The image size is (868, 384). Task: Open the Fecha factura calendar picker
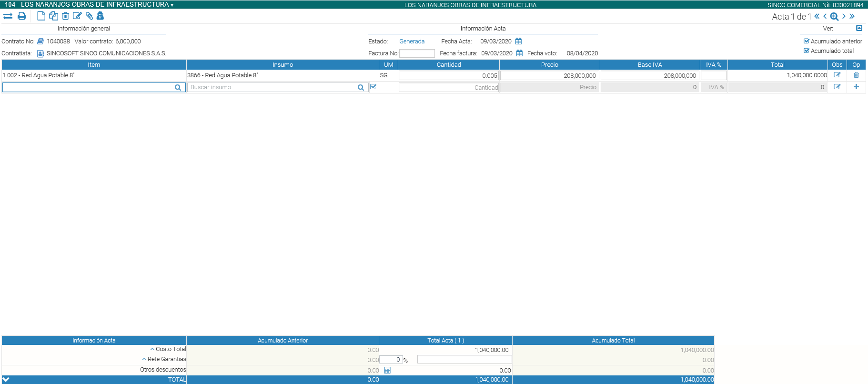[519, 53]
